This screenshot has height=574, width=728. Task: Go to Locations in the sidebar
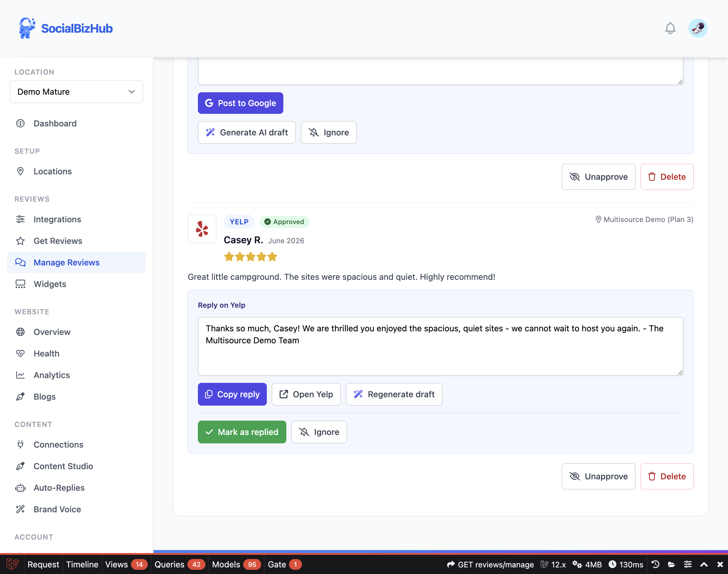[76, 171]
